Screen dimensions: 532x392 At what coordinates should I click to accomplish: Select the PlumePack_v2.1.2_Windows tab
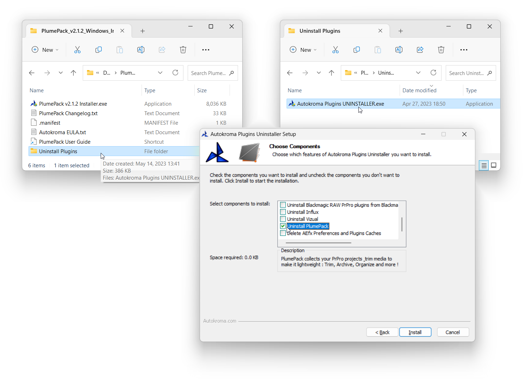(x=77, y=31)
